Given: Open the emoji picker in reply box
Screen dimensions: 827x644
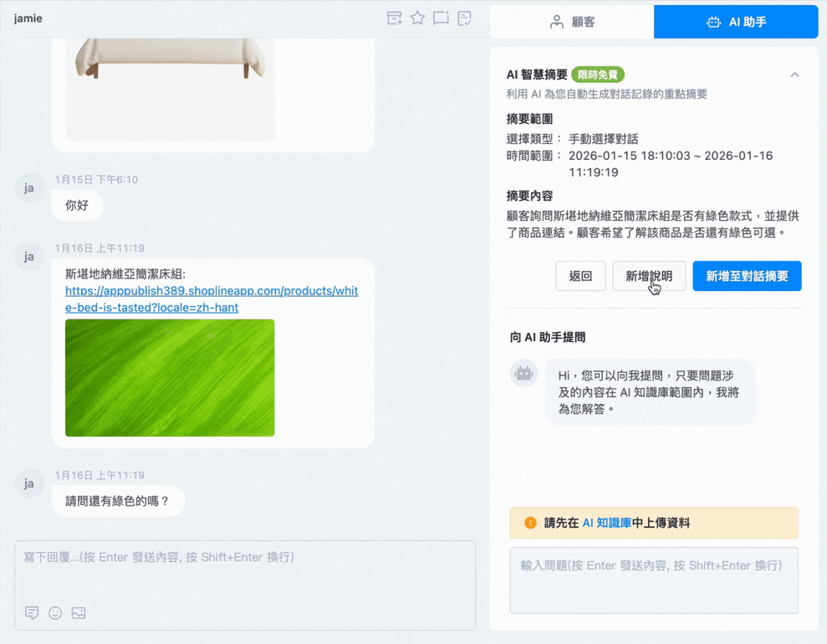Looking at the screenshot, I should 55,613.
